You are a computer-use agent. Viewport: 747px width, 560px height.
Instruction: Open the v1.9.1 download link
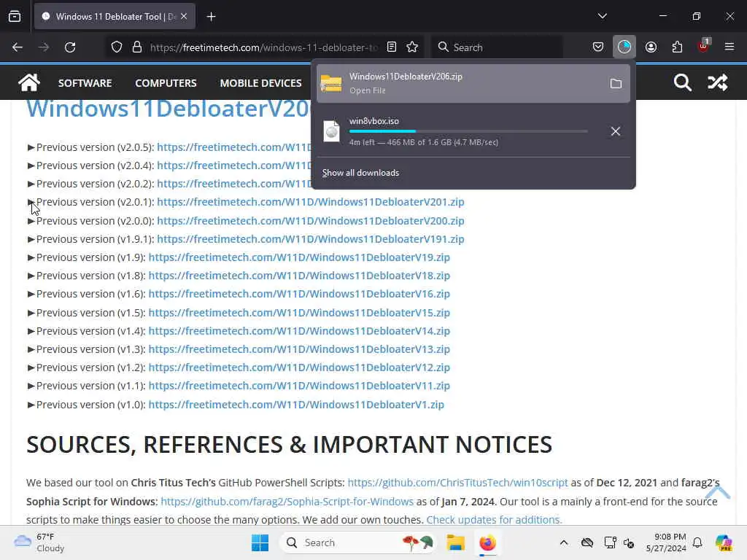click(x=311, y=239)
